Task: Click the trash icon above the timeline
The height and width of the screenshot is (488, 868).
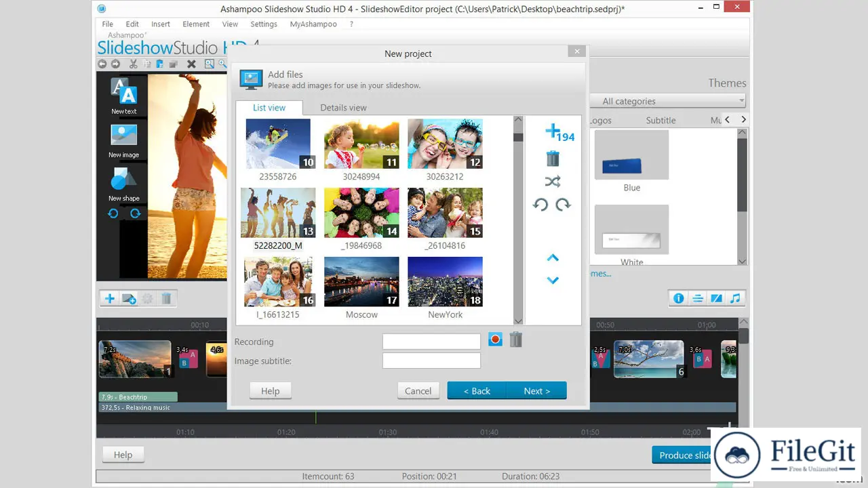Action: (x=167, y=298)
